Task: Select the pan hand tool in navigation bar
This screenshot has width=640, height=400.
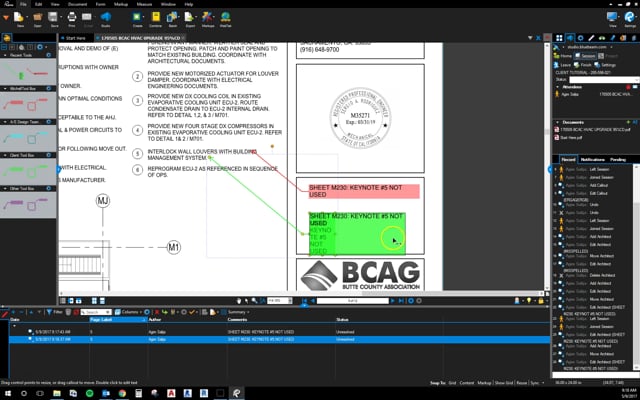Action: 239,301
